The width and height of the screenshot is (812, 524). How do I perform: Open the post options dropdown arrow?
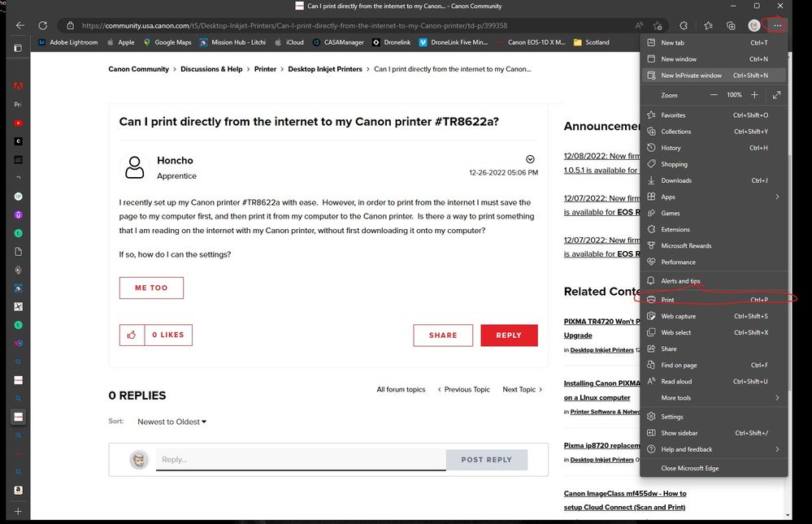pos(530,159)
